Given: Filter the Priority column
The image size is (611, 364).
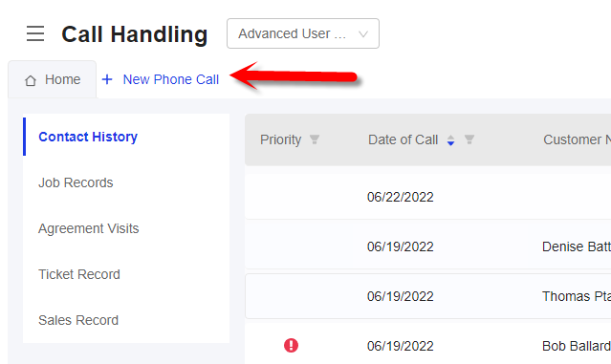Looking at the screenshot, I should [315, 139].
